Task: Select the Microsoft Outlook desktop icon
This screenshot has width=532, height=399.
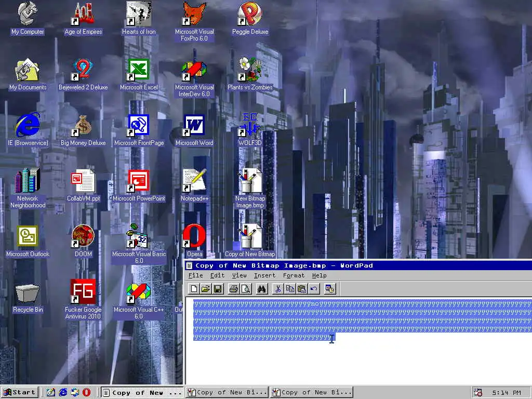Action: coord(28,241)
